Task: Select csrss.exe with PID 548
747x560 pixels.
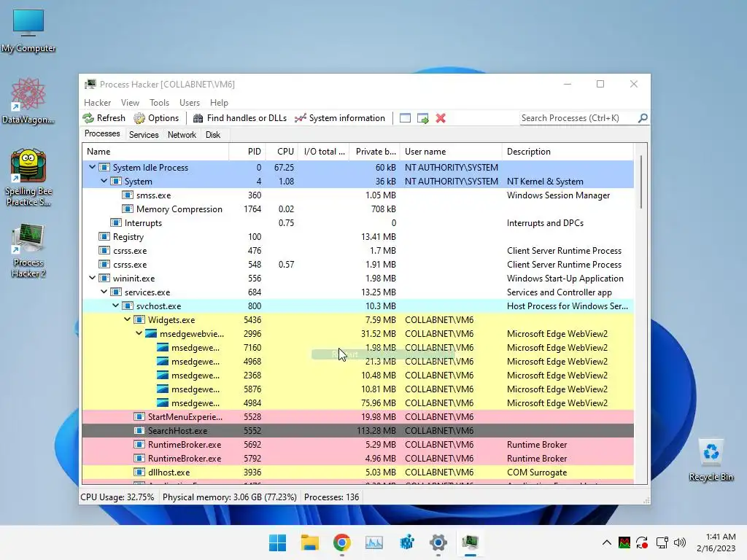Action: pos(357,264)
